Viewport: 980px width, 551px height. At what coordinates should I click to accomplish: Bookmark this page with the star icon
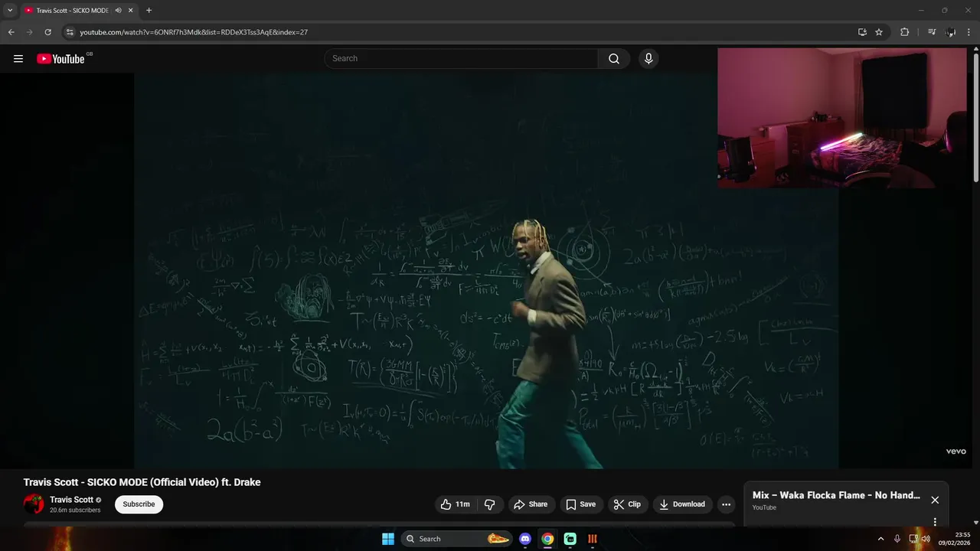(879, 32)
